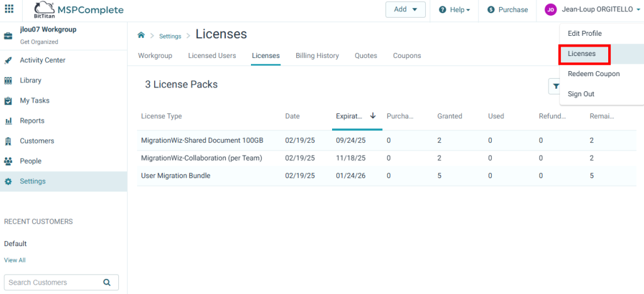
Task: Click the Settings breadcrumb link
Action: coord(170,36)
